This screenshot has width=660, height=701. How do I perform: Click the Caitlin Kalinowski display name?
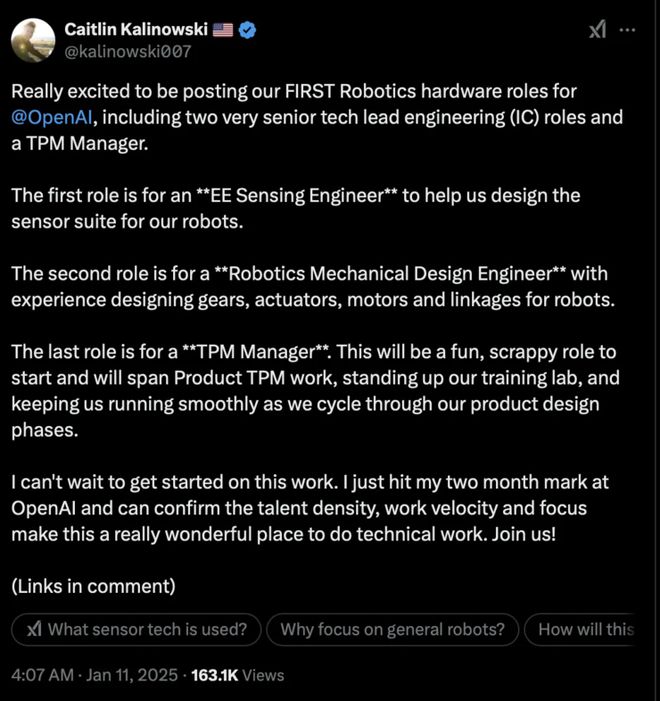[x=136, y=30]
